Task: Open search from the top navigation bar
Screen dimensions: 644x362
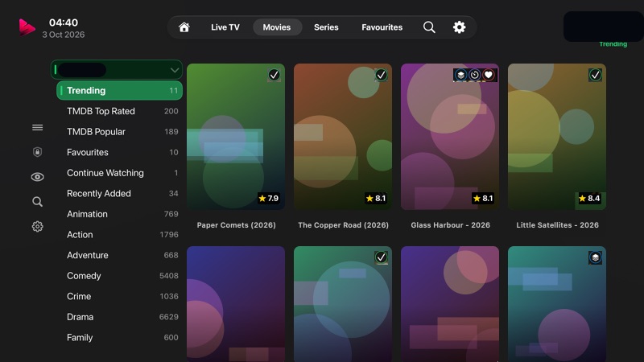Action: [x=429, y=27]
